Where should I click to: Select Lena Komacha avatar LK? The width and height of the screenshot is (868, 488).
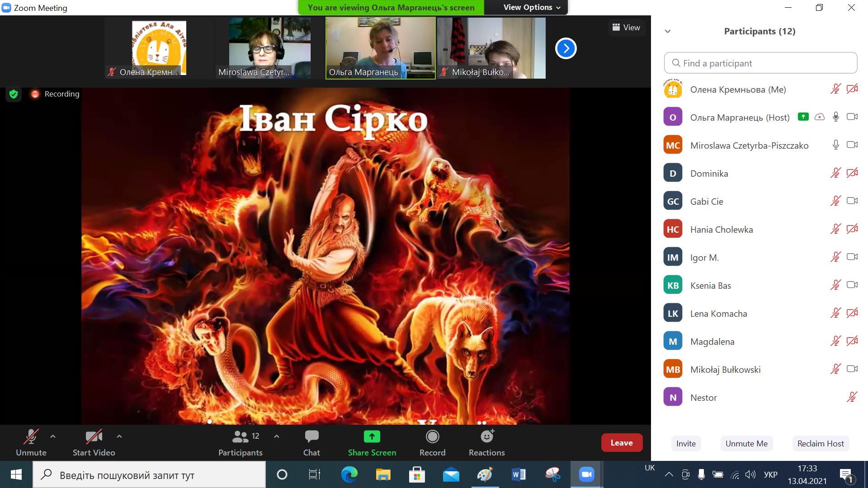click(x=673, y=313)
